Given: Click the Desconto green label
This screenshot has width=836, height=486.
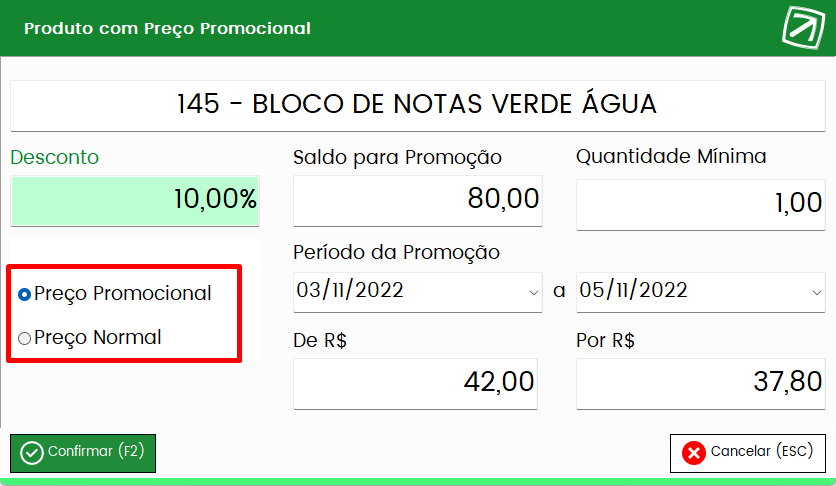Looking at the screenshot, I should (54, 157).
